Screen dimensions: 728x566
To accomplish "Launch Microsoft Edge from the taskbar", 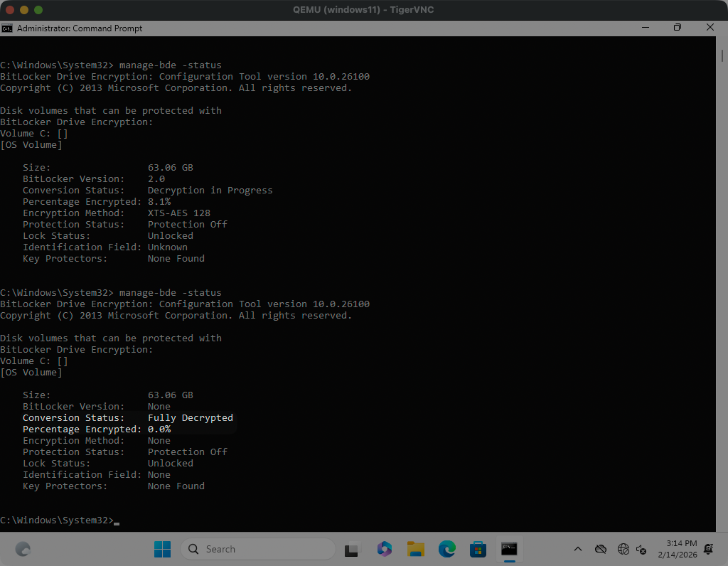I will click(x=446, y=549).
